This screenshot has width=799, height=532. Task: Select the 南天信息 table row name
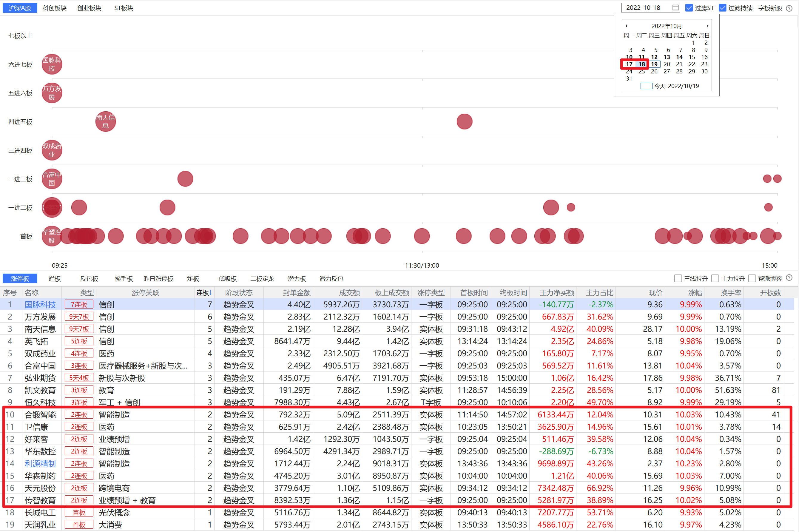pos(40,329)
